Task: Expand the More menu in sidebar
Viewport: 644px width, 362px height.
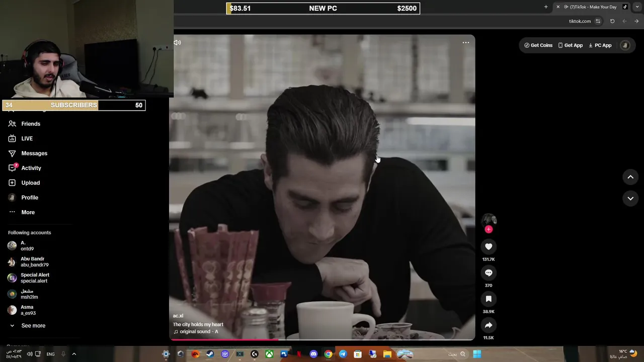Action: [22, 212]
